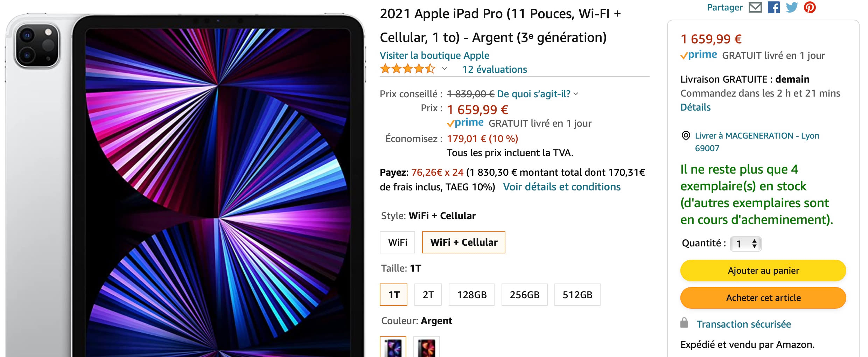Select the 2T storage size
The height and width of the screenshot is (357, 868).
point(428,295)
